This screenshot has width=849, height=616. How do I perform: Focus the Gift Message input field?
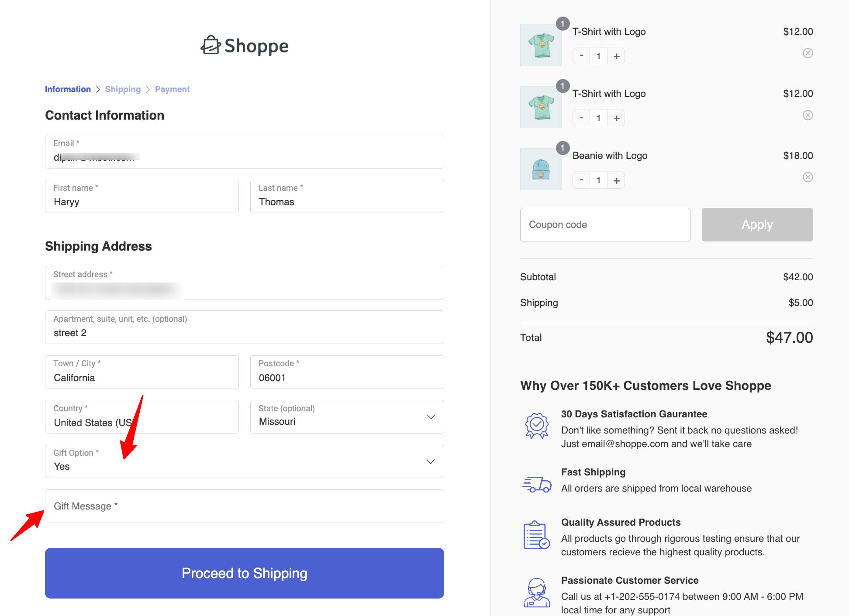[244, 506]
